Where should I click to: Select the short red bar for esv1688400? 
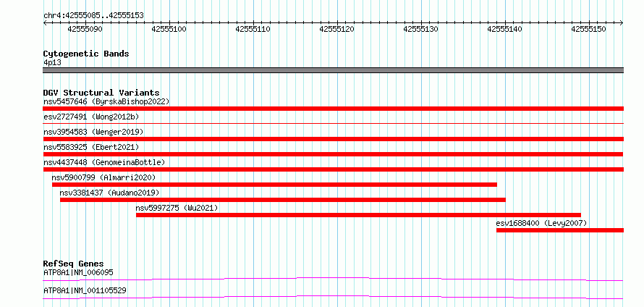(x=560, y=230)
